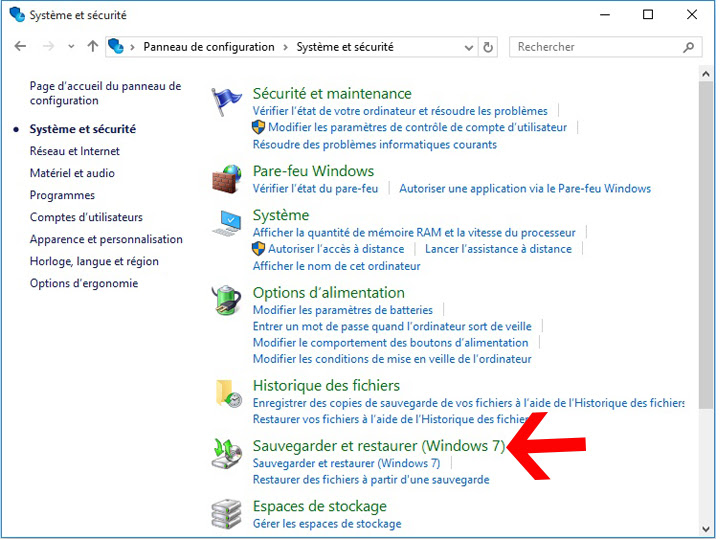Open Apparence et personnalisation category
Viewport: 720px width, 540px height.
point(106,239)
